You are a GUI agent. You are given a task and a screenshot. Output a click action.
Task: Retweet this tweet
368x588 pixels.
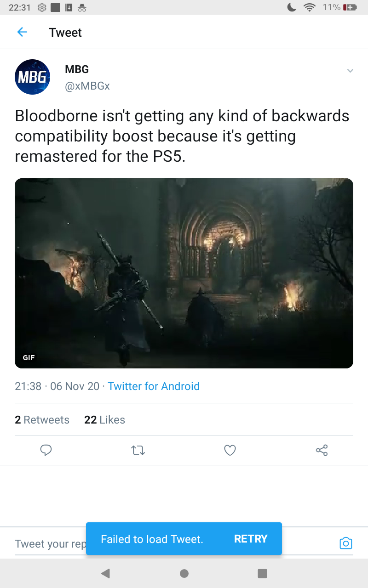tap(138, 450)
